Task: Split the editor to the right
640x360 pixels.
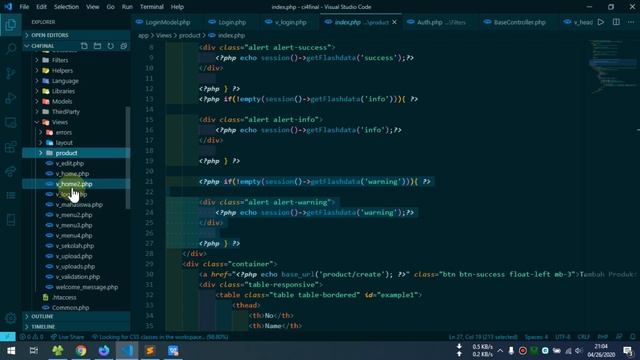Action: click(616, 22)
